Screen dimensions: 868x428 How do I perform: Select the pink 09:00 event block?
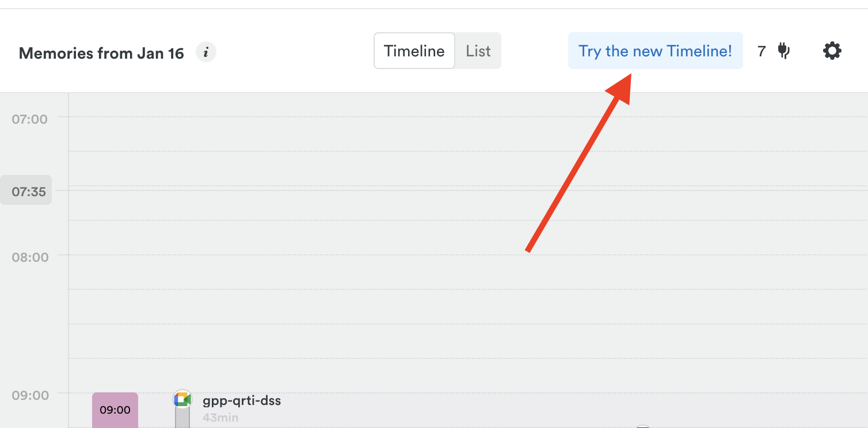tap(115, 410)
